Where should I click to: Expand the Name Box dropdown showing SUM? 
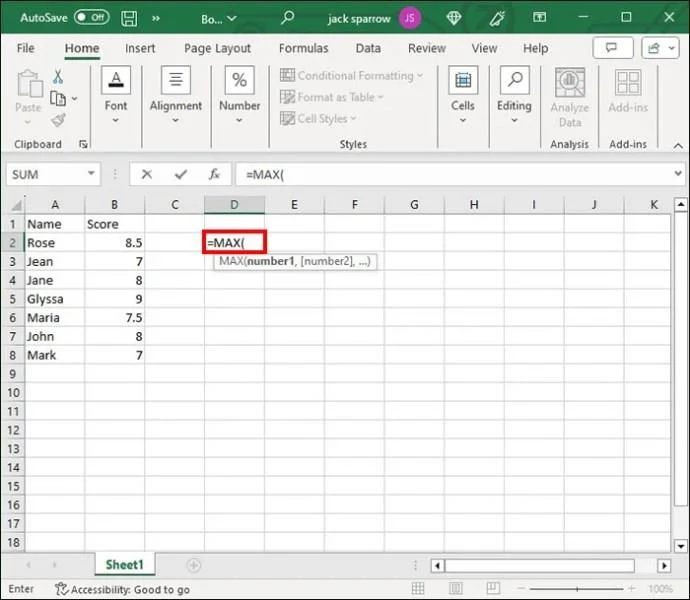tap(91, 174)
